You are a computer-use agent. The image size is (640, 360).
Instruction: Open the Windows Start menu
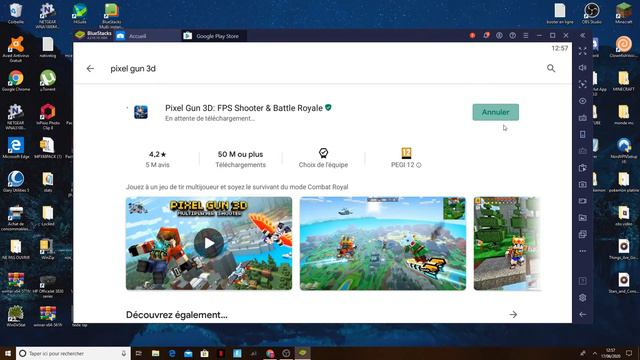pos(8,353)
